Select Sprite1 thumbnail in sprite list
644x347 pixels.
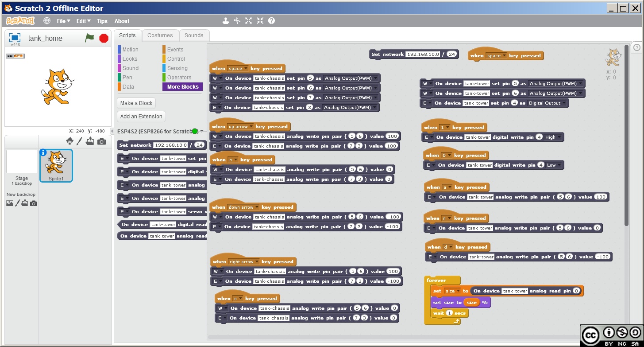click(56, 166)
